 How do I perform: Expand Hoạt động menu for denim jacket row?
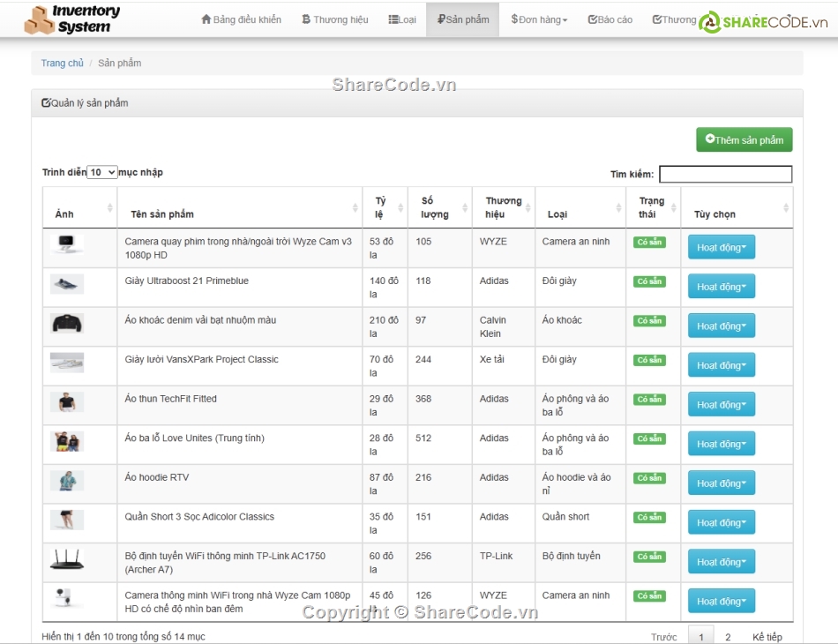coord(722,326)
